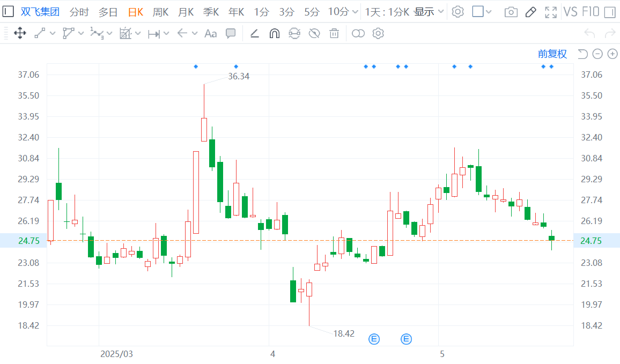Select the Aa text tool
The width and height of the screenshot is (620, 364).
[x=210, y=34]
